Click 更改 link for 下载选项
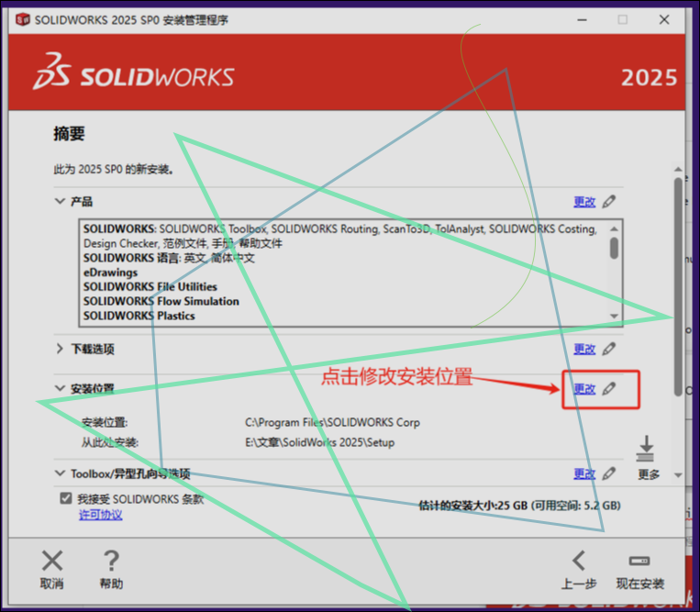The image size is (700, 612). pyautogui.click(x=584, y=349)
